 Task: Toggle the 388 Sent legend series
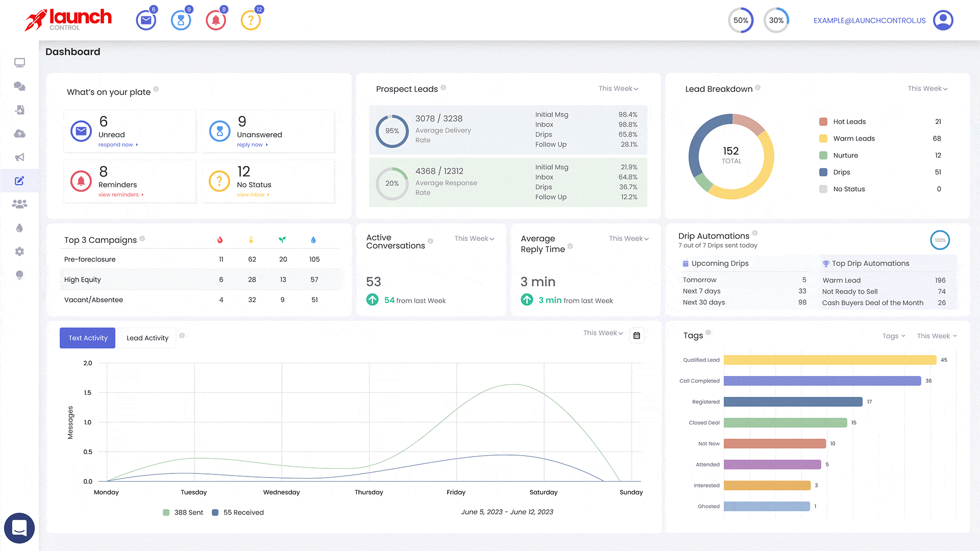183,512
